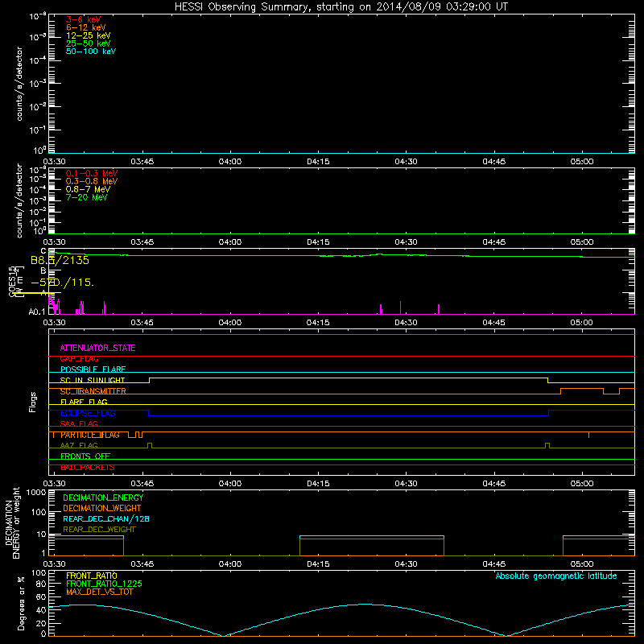Click the A0.1 tick on the GOES axis

[37, 312]
